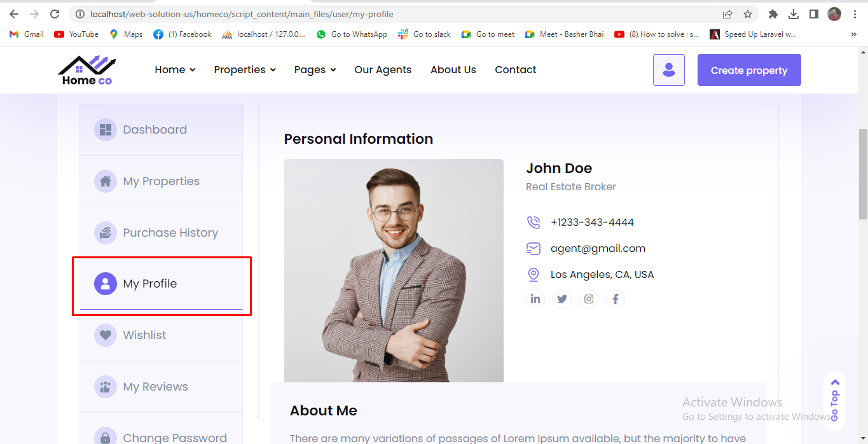Show more bookmarks via the overflow chevron
The height and width of the screenshot is (444, 868).
pos(853,34)
